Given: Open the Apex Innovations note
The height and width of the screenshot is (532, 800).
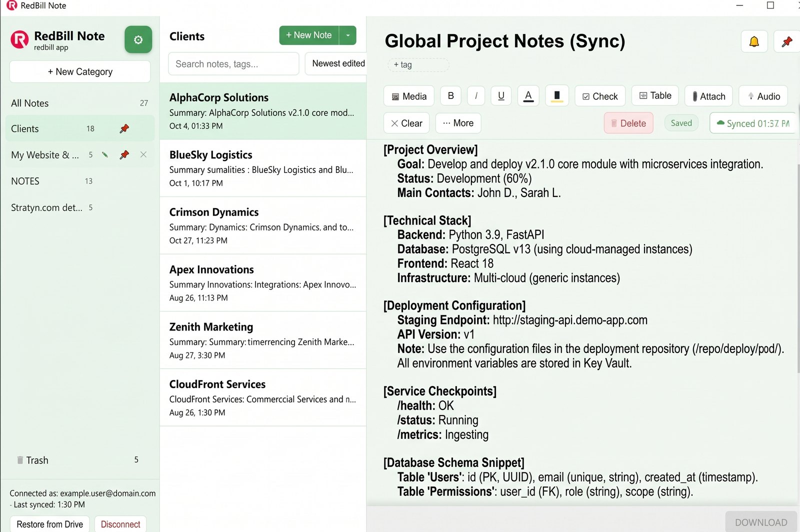Looking at the screenshot, I should 263,283.
